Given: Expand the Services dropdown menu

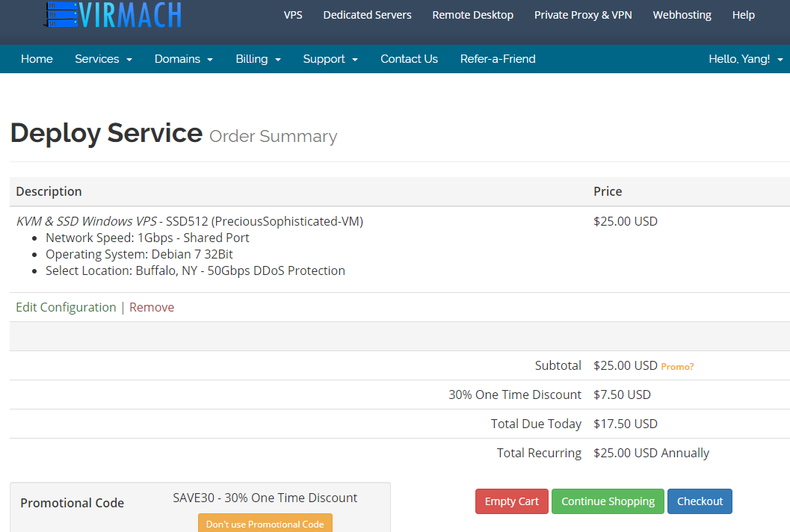Looking at the screenshot, I should [x=103, y=59].
